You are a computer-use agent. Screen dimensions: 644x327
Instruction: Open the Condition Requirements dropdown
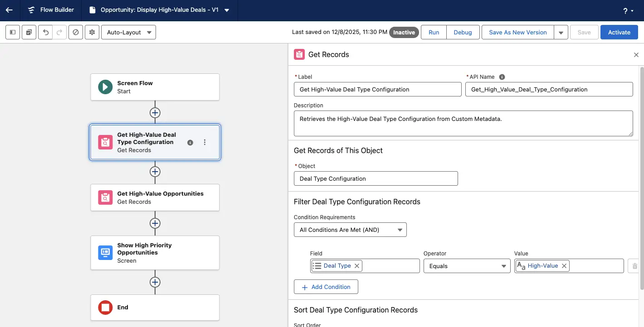350,230
